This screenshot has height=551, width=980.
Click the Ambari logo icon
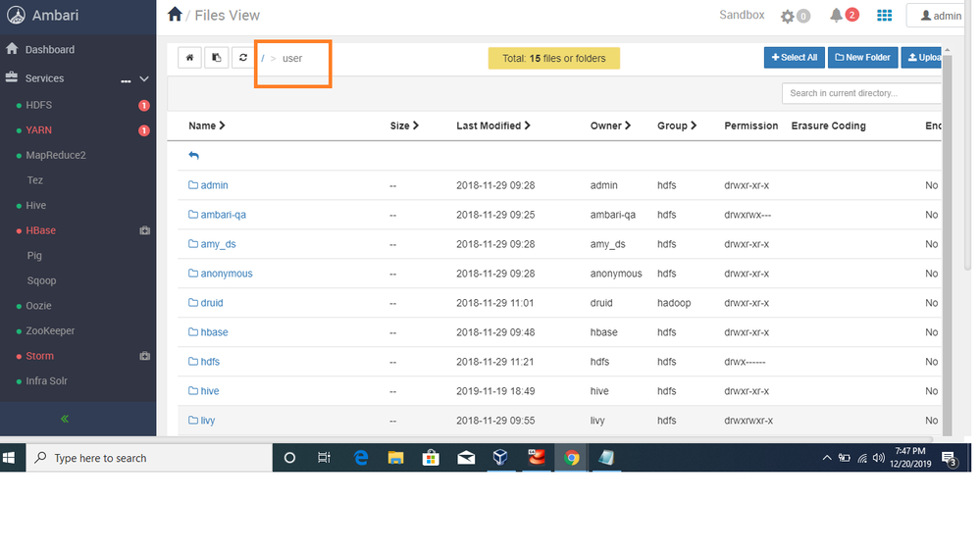pos(17,15)
